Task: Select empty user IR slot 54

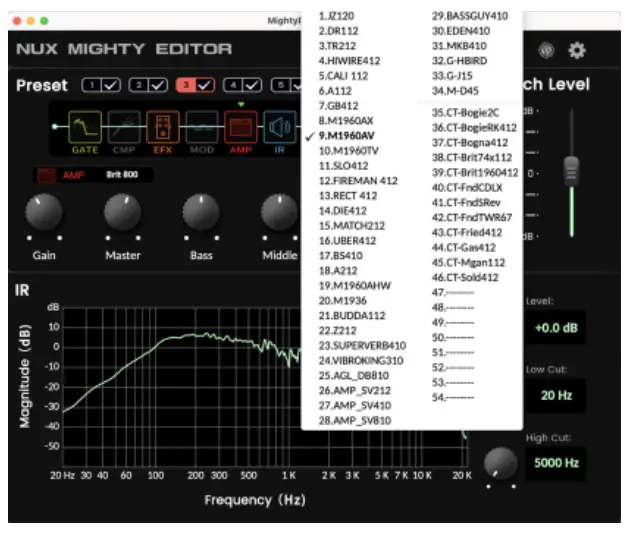Action: 453,398
